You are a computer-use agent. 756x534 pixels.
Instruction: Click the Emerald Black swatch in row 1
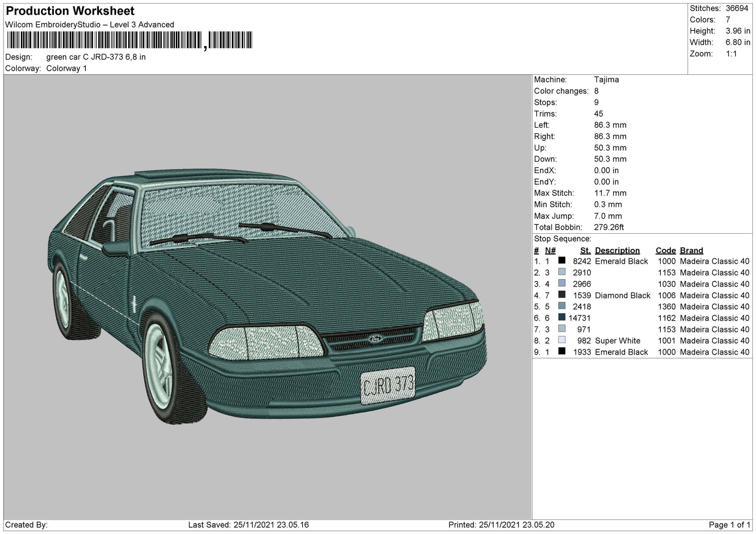562,260
